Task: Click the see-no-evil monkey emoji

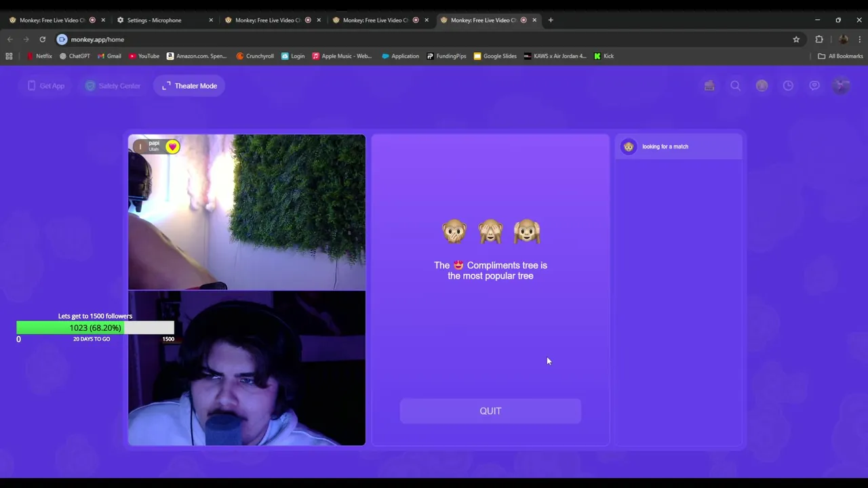Action: 490,231
